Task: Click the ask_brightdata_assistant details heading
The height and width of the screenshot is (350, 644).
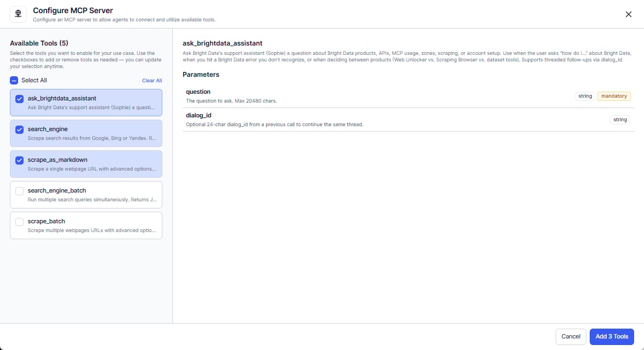Action: [222, 43]
